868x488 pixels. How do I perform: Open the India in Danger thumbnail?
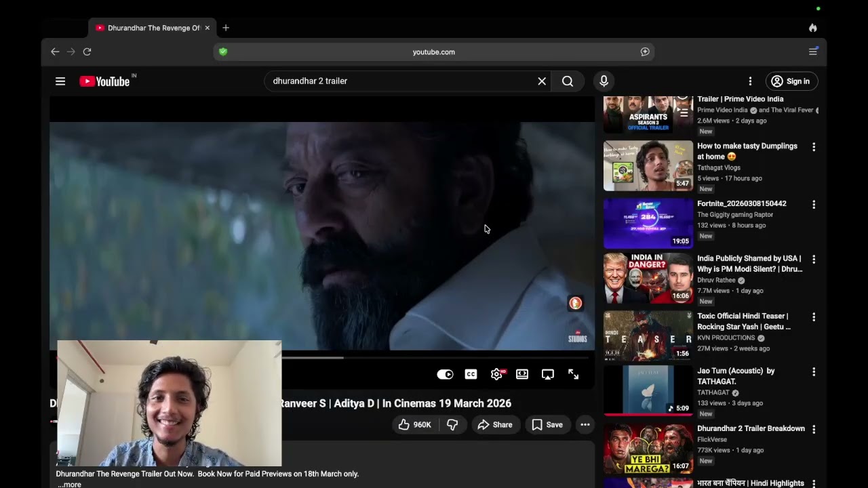[x=648, y=278]
